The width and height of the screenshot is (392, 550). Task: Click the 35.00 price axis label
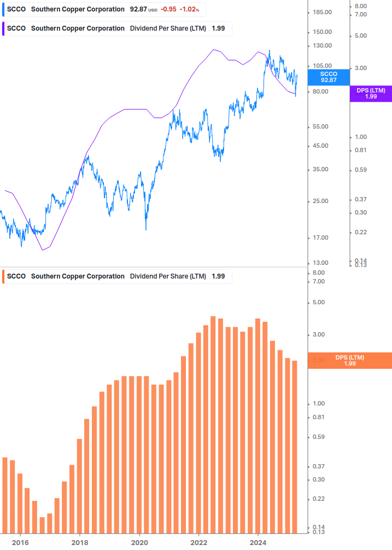pyautogui.click(x=320, y=170)
